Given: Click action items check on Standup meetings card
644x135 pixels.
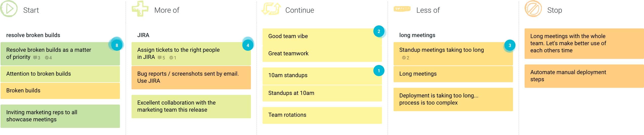Looking at the screenshot, I should pos(405,58).
